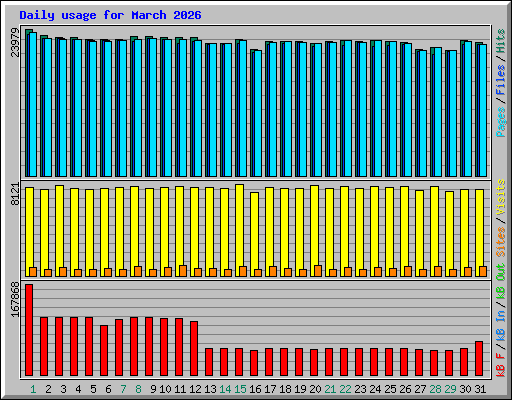Click day 25 on the x-axis
Image resolution: width=512 pixels, height=400 pixels.
pyautogui.click(x=390, y=389)
